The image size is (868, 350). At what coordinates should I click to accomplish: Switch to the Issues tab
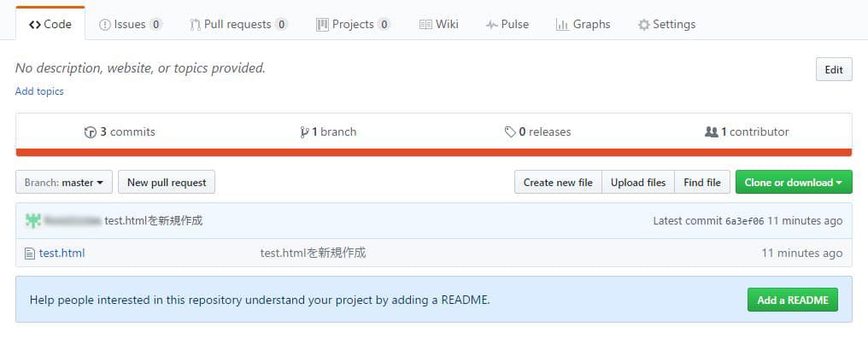point(131,25)
